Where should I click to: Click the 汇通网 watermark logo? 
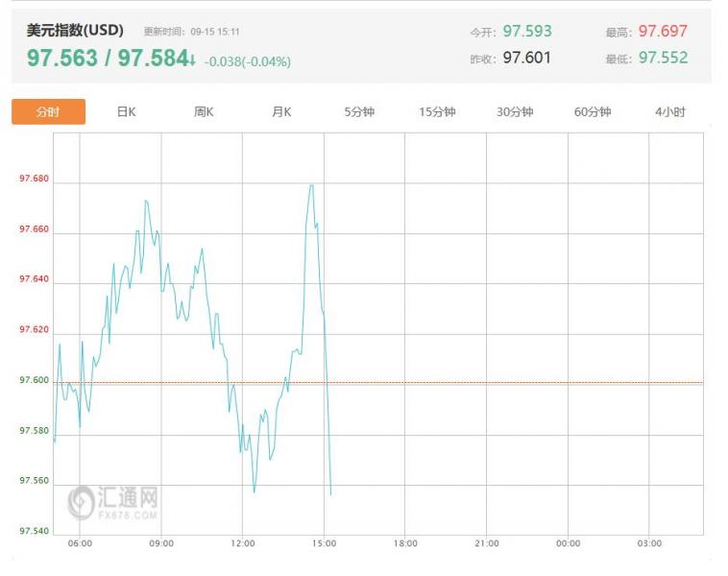pyautogui.click(x=113, y=502)
